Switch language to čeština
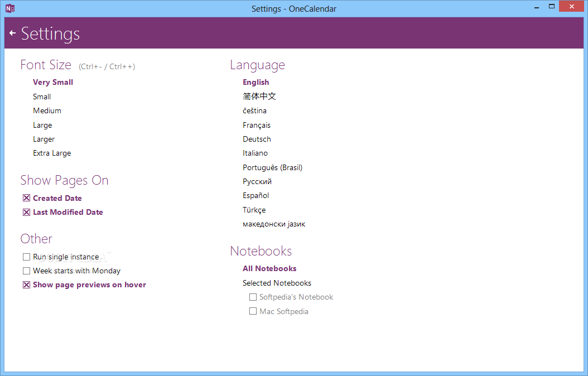Viewport: 588px width, 376px height. point(254,110)
